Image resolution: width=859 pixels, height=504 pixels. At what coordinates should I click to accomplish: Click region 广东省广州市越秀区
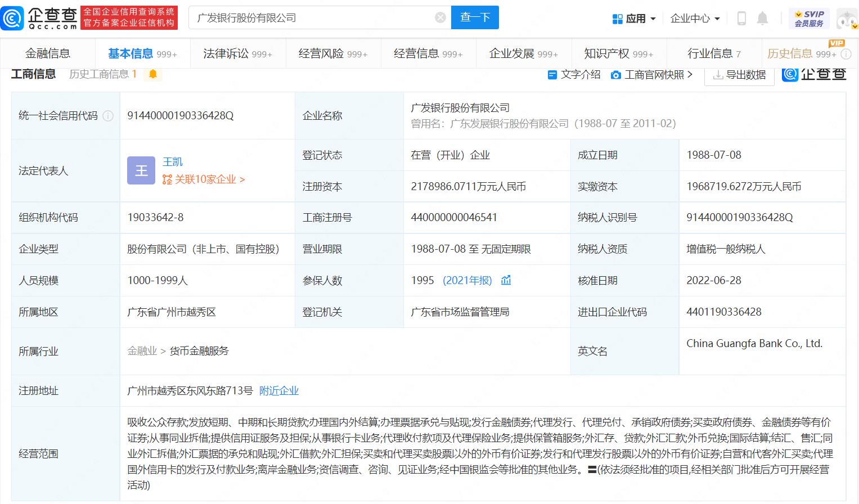pyautogui.click(x=172, y=312)
